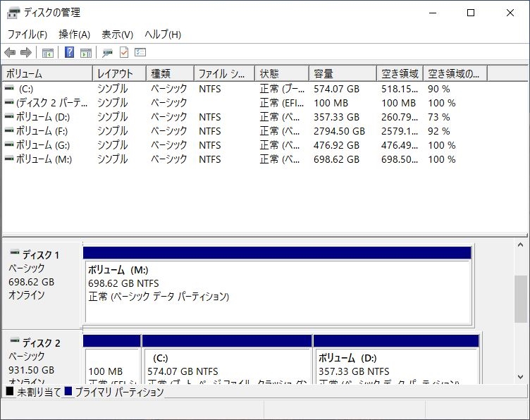Click the drive icon of ボリューム (M:) row
The image size is (530, 420).
point(9,159)
